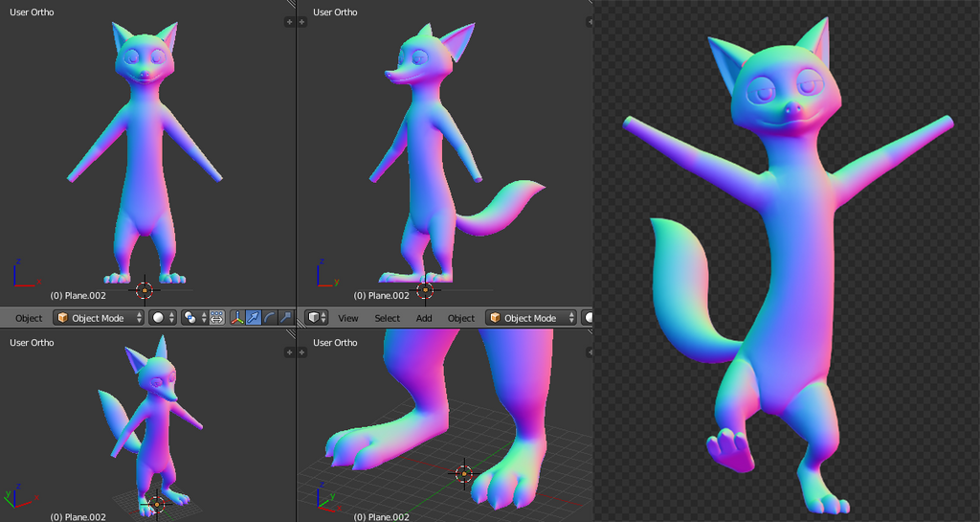Open the Object menu in the right viewport header
This screenshot has width=980, height=522.
[461, 318]
